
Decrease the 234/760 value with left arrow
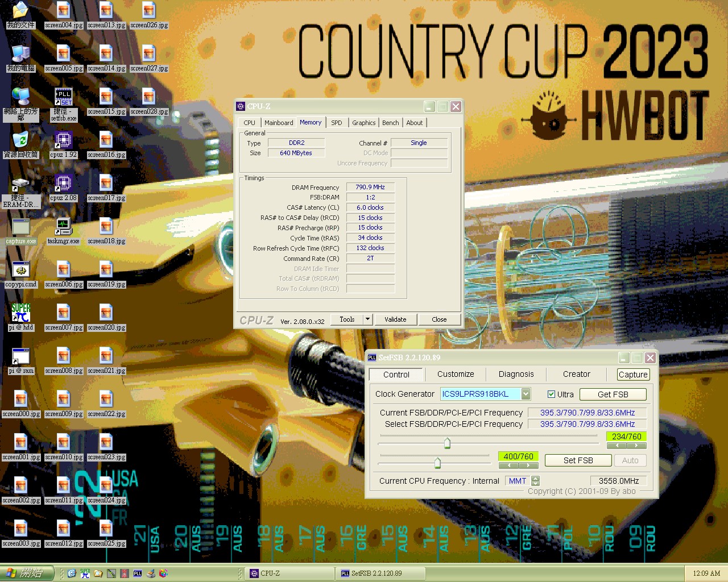click(x=617, y=446)
